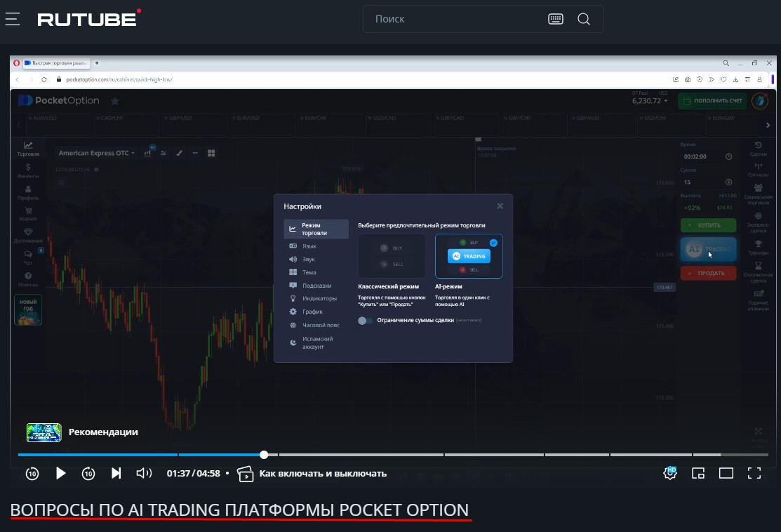This screenshot has height=532, width=781.
Task: Open Исламский аккаунт settings section
Action: [316, 343]
